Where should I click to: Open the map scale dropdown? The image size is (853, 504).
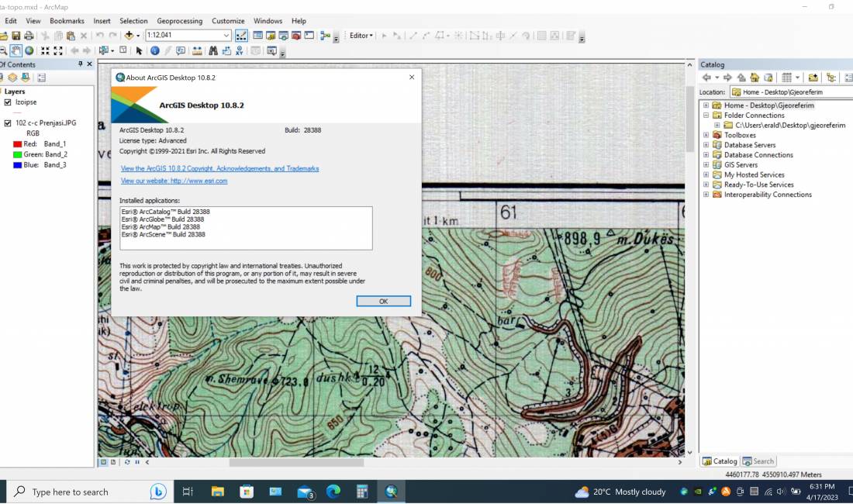(x=226, y=36)
